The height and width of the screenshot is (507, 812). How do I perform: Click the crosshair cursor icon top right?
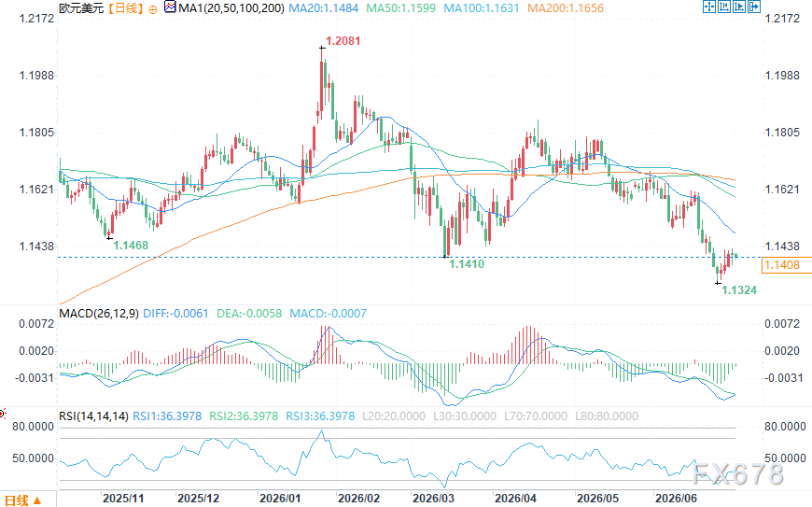[x=709, y=7]
